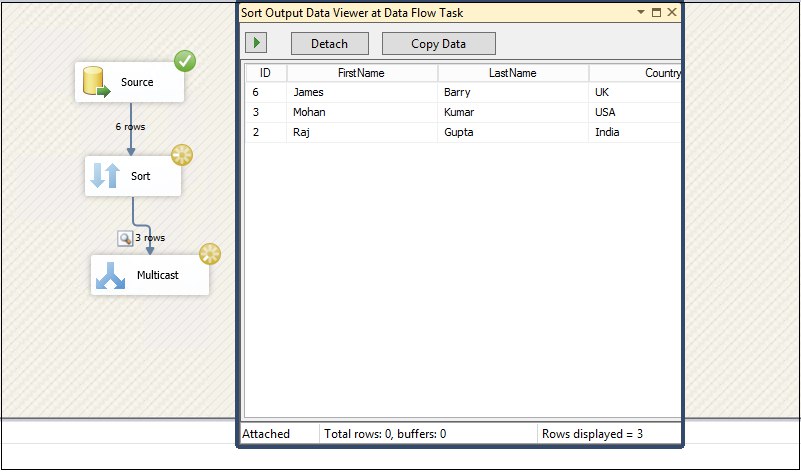Select the Sort arrows icon
Viewport: 801px width, 472px height.
(105, 176)
